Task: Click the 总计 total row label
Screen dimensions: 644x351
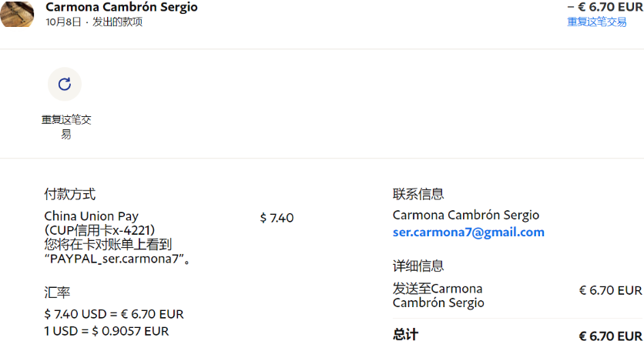Action: pos(405,335)
